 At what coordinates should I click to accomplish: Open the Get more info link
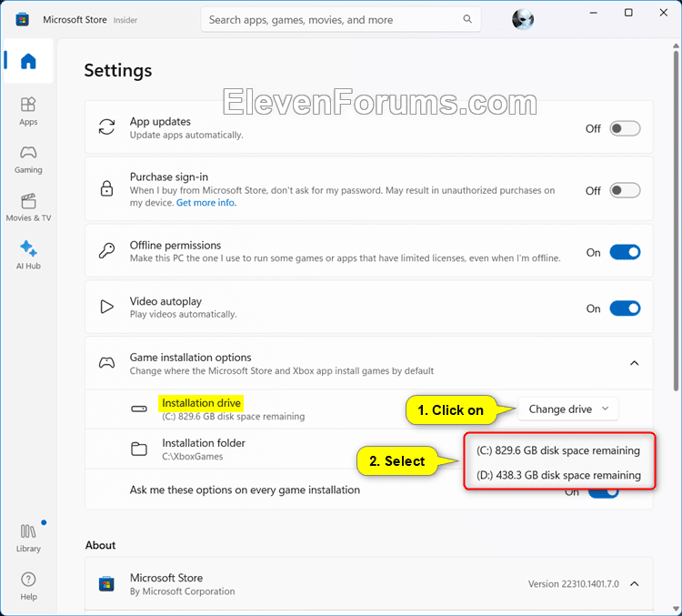click(x=206, y=202)
